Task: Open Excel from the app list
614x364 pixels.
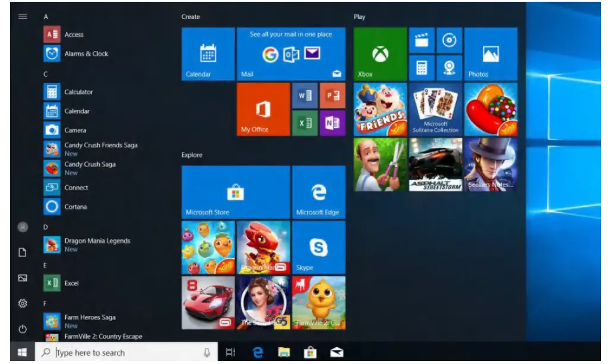Action: [90, 283]
